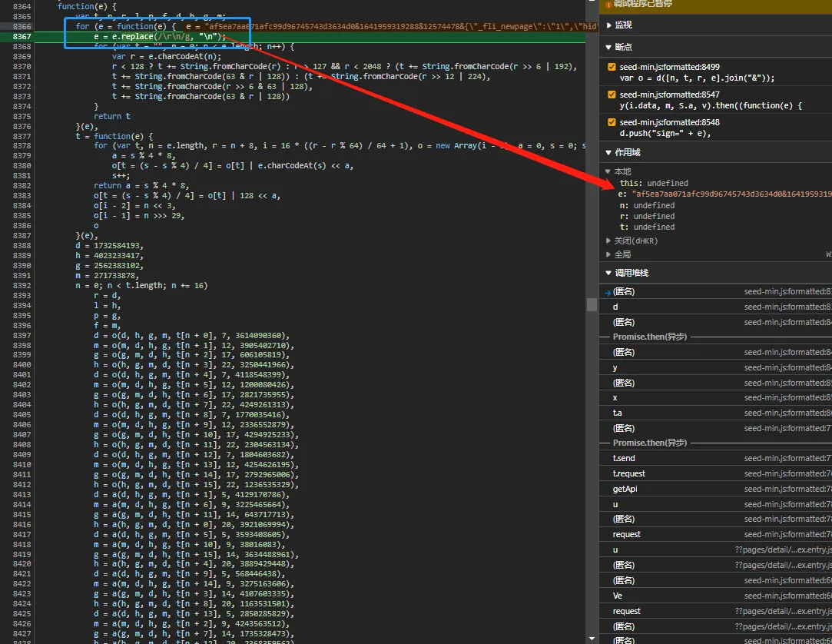Click the current call frame arrow icon
Screen dimensions: 832x644
(608, 292)
